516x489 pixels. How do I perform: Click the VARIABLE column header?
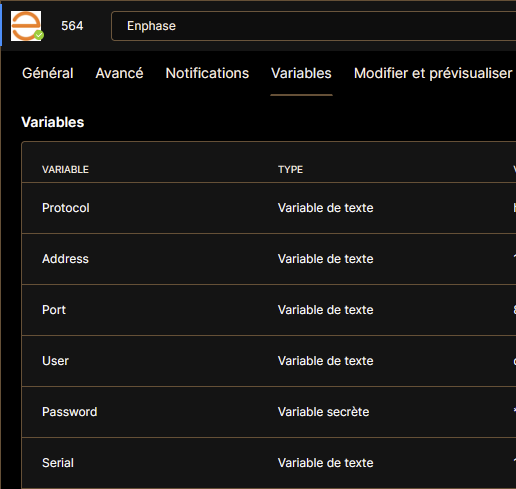[65, 169]
